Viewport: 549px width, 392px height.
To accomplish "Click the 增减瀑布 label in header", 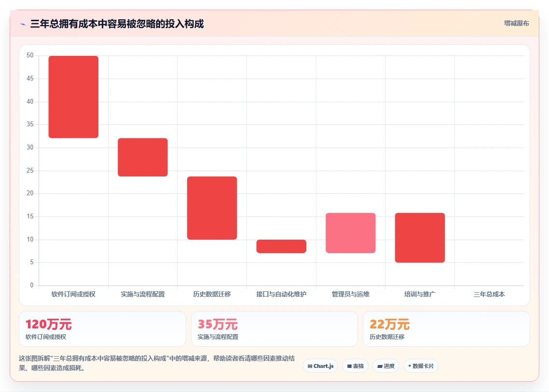I will (517, 23).
